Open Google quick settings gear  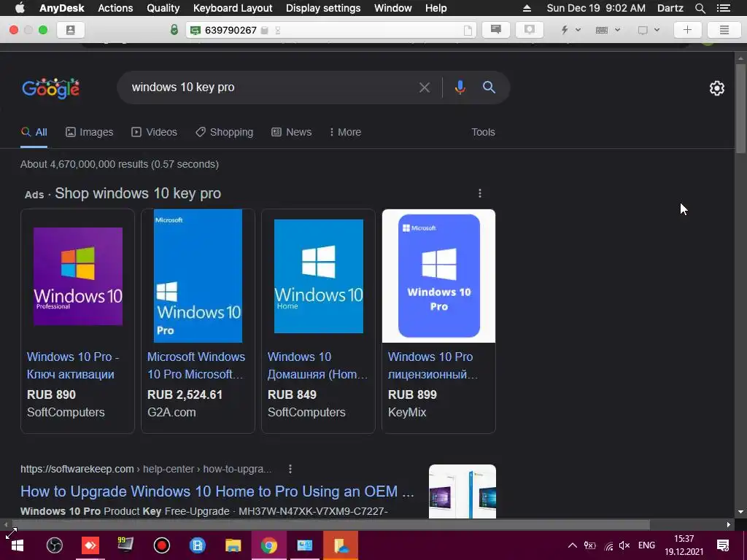pos(716,88)
